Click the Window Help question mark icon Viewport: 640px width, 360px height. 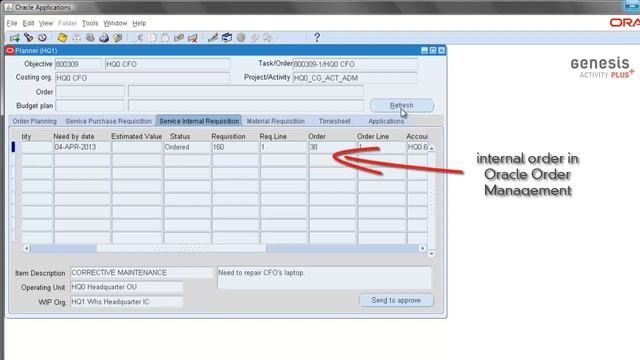317,38
